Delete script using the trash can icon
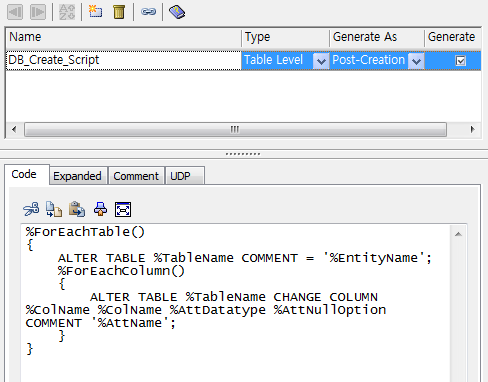 point(119,12)
